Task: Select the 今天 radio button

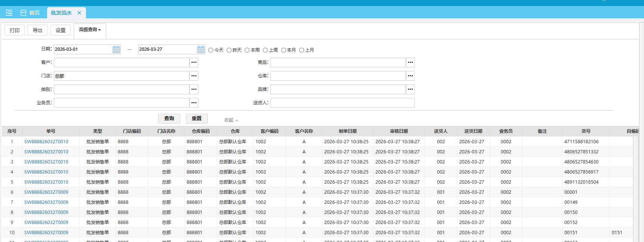Action: click(x=211, y=50)
